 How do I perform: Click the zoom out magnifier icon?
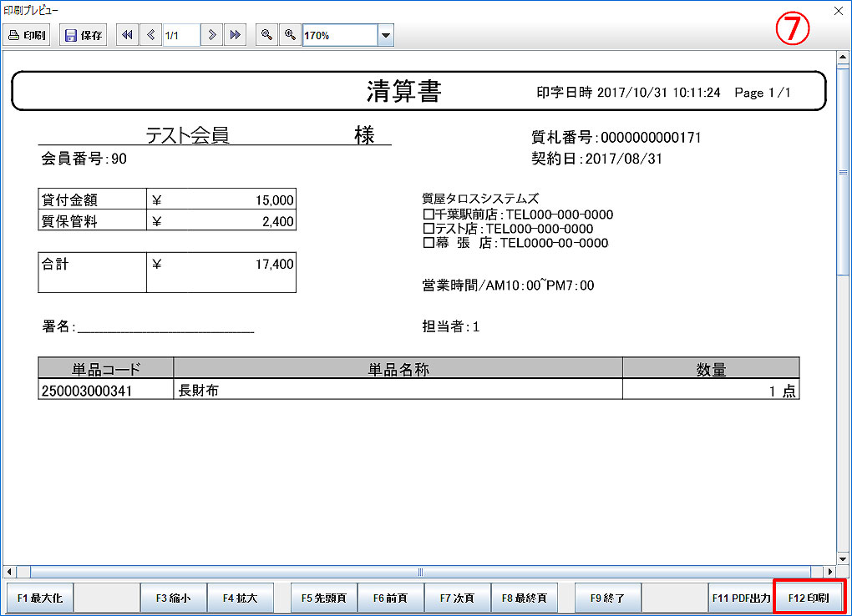point(266,35)
